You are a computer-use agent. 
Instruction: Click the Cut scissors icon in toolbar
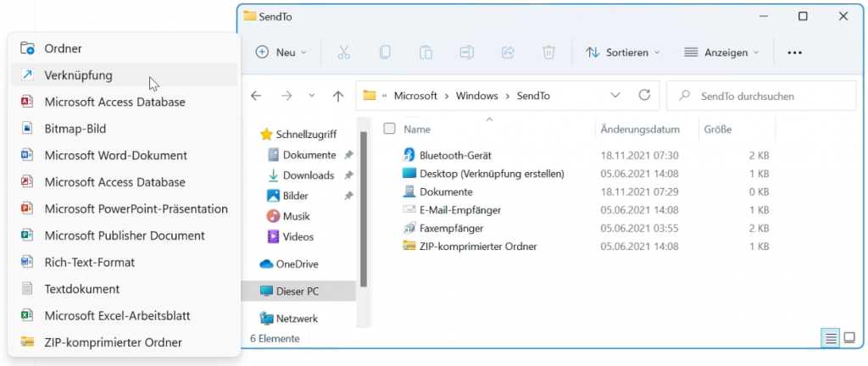tap(344, 53)
